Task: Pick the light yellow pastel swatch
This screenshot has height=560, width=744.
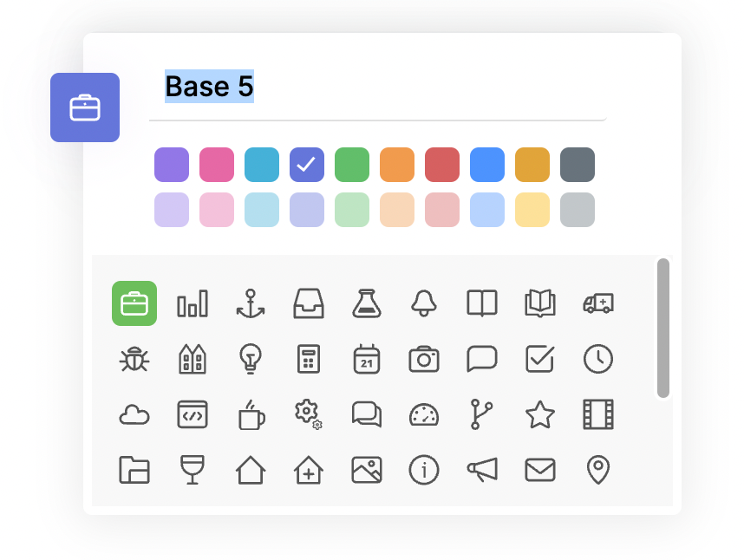Action: [532, 210]
